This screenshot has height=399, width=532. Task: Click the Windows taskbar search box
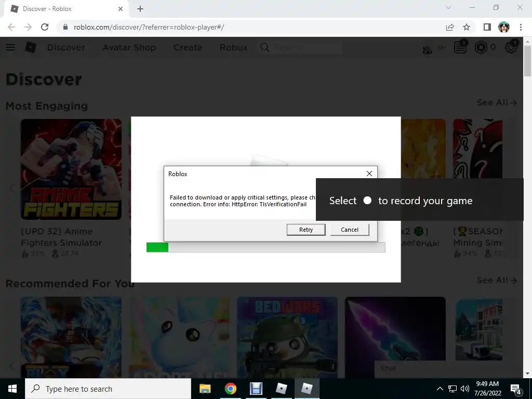coord(108,389)
